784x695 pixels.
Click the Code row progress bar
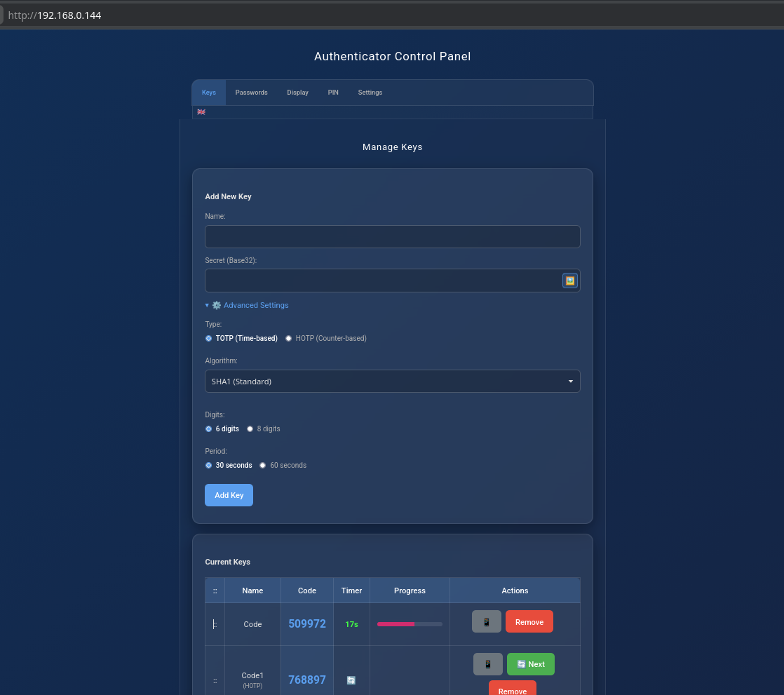click(410, 624)
